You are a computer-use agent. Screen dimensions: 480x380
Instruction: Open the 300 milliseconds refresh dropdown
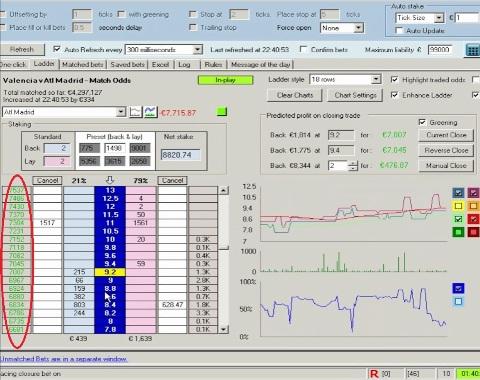click(198, 50)
